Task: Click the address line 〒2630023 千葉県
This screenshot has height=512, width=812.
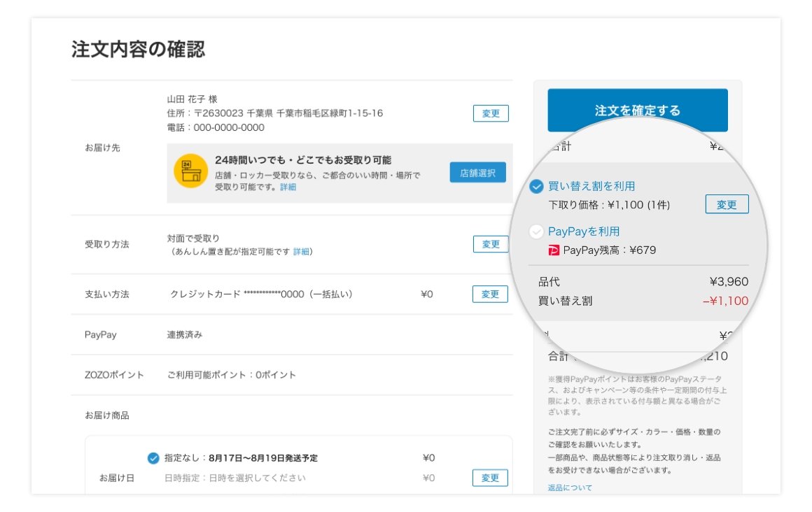Action: click(275, 113)
